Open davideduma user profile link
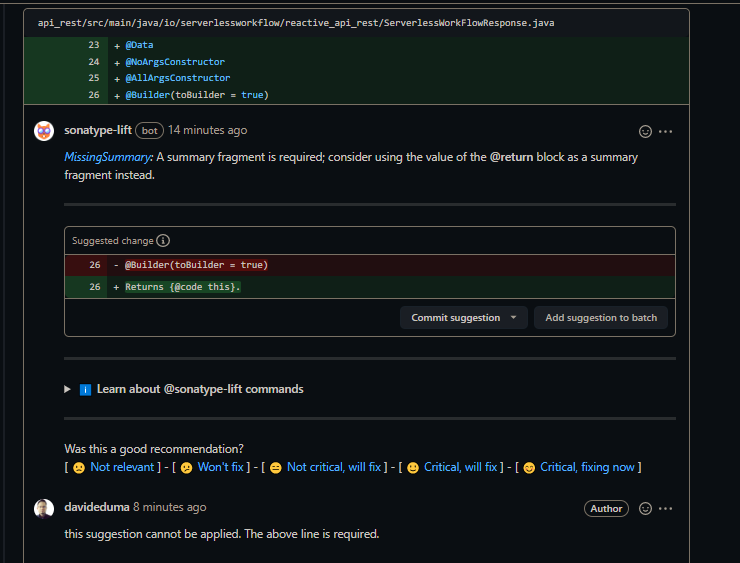This screenshot has width=740, height=563. click(97, 507)
